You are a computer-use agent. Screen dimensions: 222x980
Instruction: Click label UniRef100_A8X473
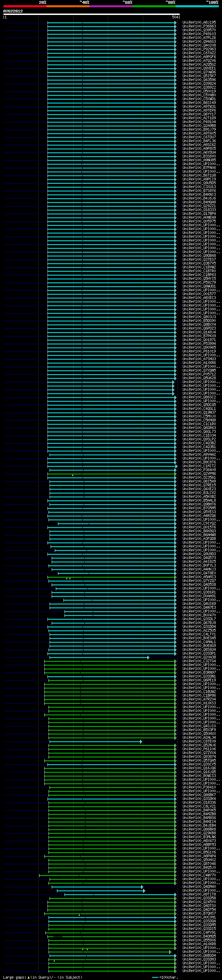click(x=199, y=841)
